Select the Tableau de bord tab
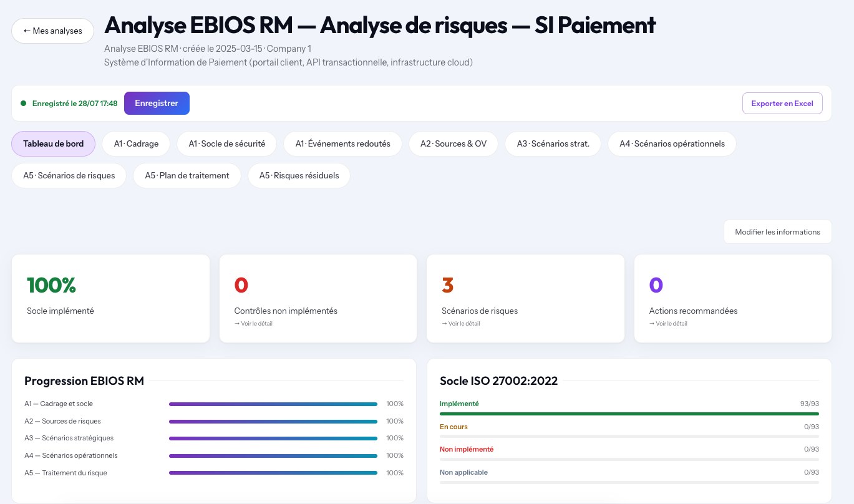This screenshot has height=504, width=854. 54,143
